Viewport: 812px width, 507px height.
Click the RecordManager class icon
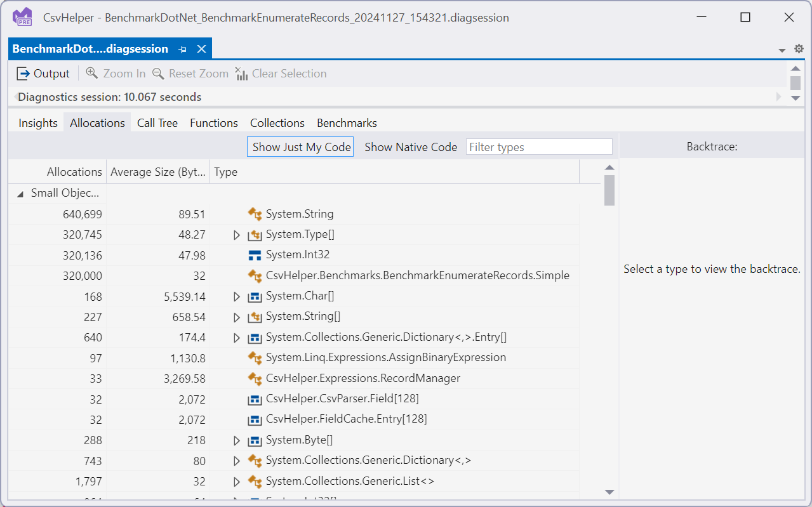pos(255,378)
